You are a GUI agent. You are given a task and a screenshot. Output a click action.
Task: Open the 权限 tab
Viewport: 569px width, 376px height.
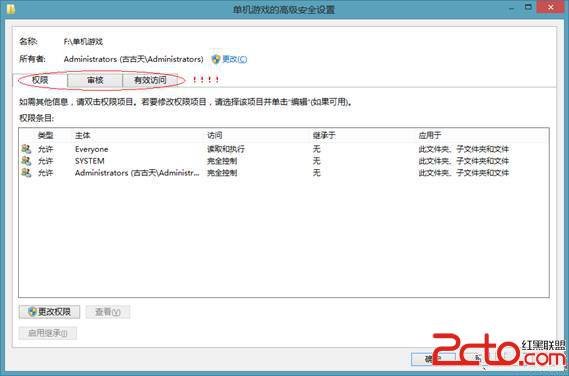point(40,80)
